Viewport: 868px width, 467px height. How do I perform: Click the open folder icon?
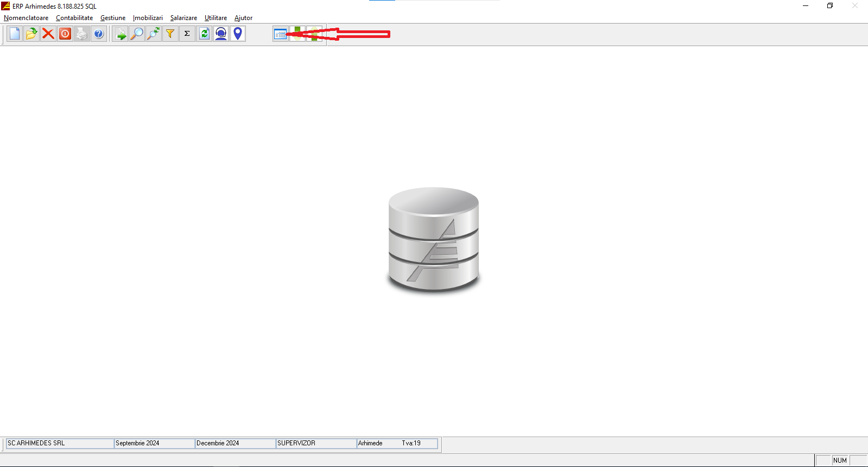click(x=31, y=34)
